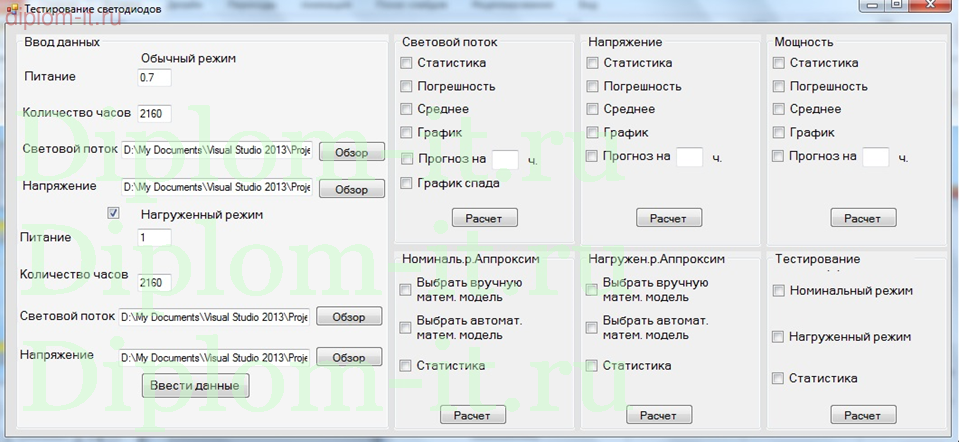959x442 pixels.
Task: Check Среднее in Напряжение group
Action: tap(592, 109)
